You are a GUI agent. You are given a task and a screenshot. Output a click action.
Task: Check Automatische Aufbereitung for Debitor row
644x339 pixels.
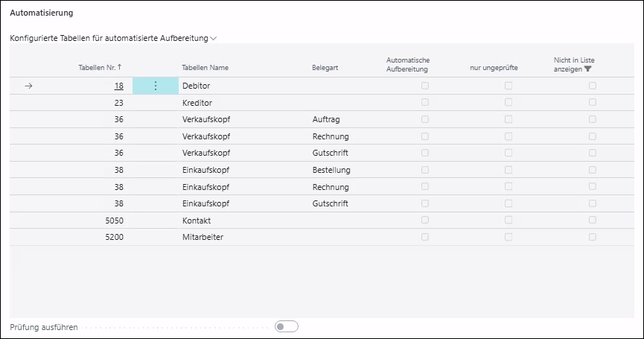point(425,86)
